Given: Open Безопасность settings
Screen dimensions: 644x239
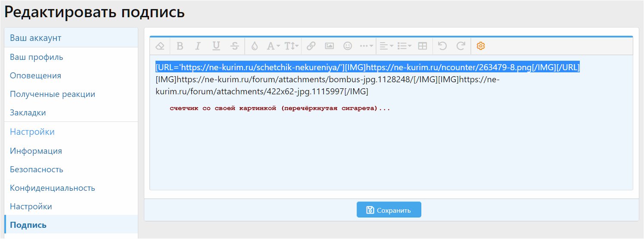Looking at the screenshot, I should [71, 169].
